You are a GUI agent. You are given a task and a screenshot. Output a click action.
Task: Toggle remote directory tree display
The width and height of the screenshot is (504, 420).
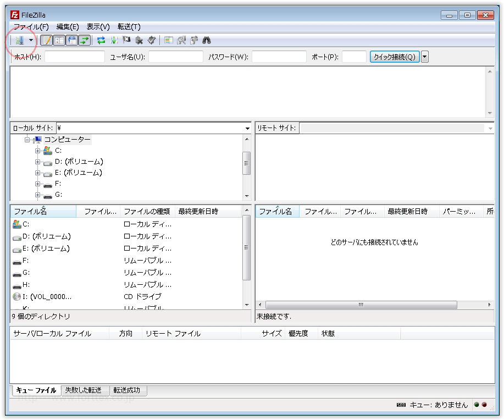[x=73, y=40]
